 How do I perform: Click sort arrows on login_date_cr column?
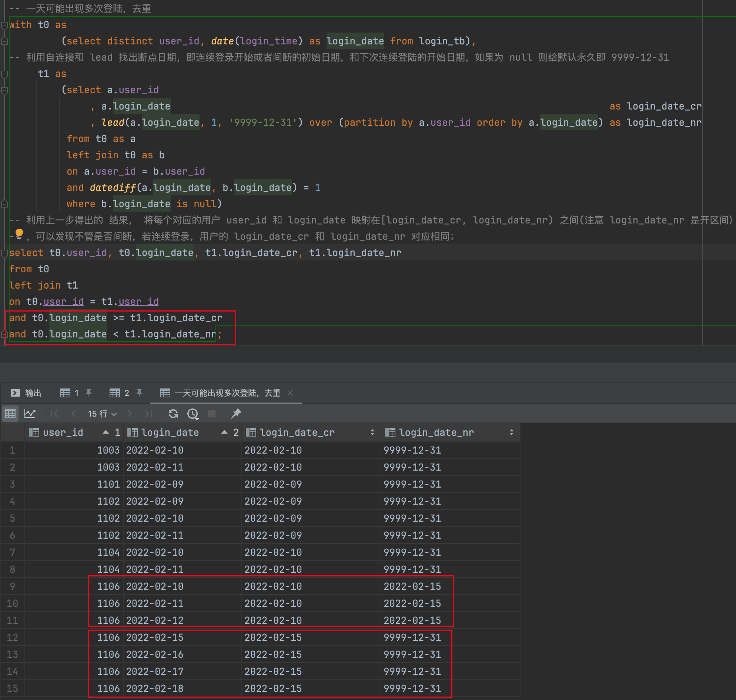[x=372, y=433]
